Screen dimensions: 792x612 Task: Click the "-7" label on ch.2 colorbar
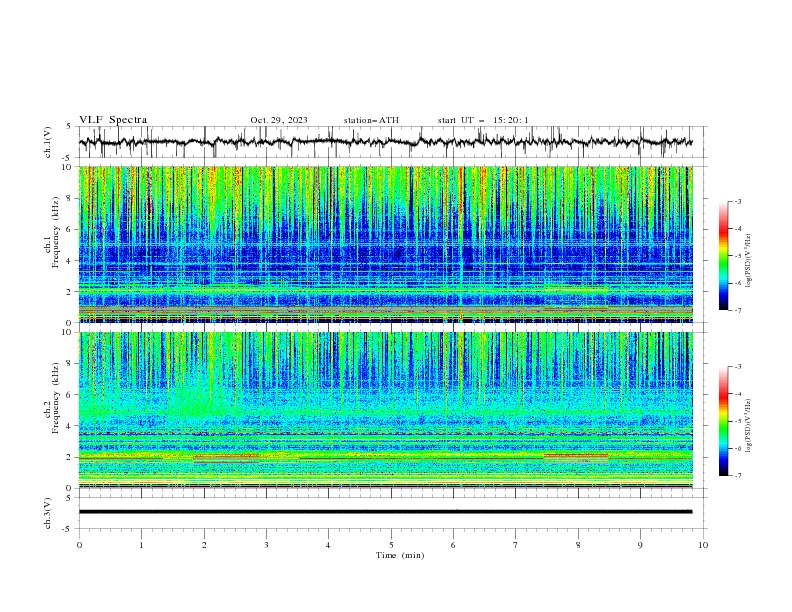click(x=738, y=475)
